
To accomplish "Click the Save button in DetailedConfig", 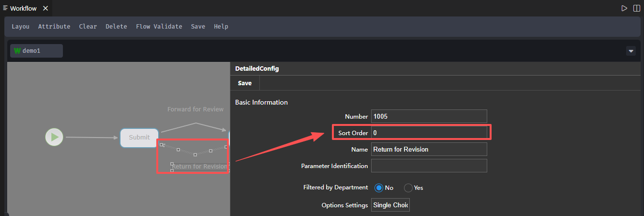I will (x=245, y=83).
